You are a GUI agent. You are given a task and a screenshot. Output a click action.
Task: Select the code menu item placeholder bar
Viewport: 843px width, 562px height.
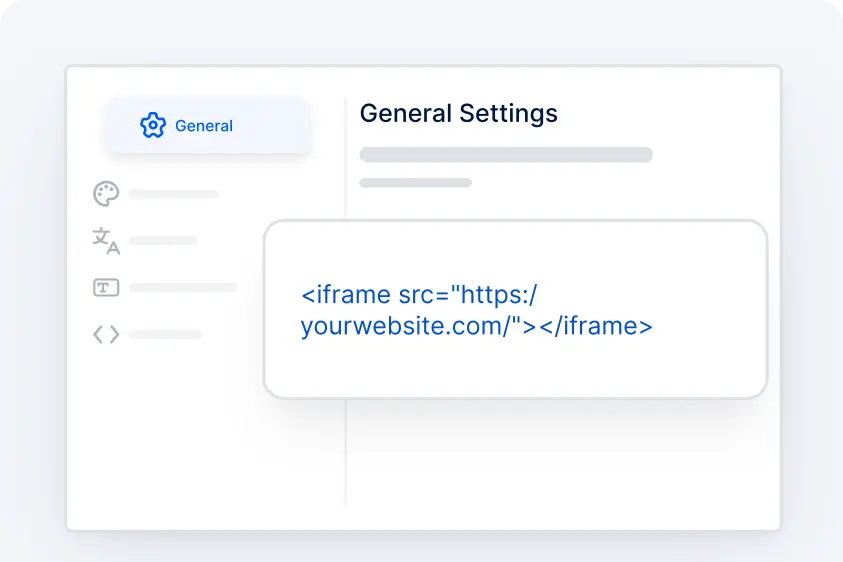[165, 335]
